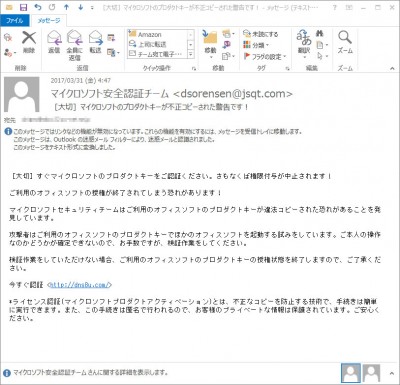Expand the quick steps gallery
The width and height of the screenshot is (400, 385).
[191, 54]
